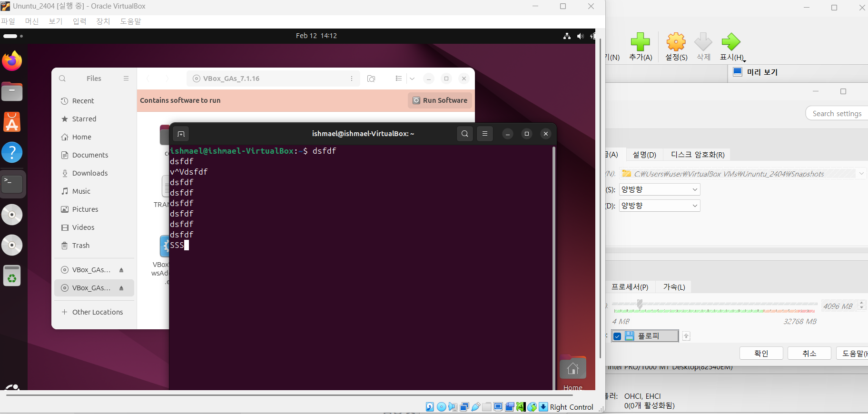Click the terminal search icon
The image size is (868, 414).
point(464,134)
